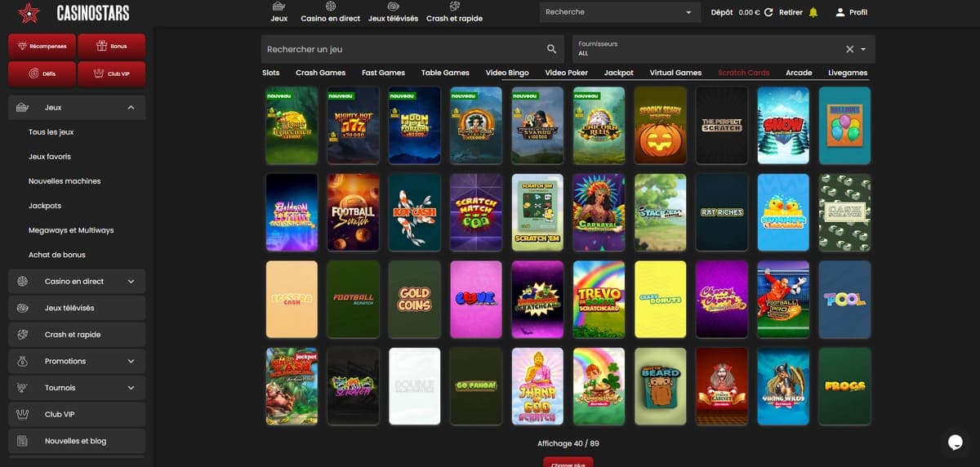
Task: Open the Go Panda game thumbnail
Action: 476,386
